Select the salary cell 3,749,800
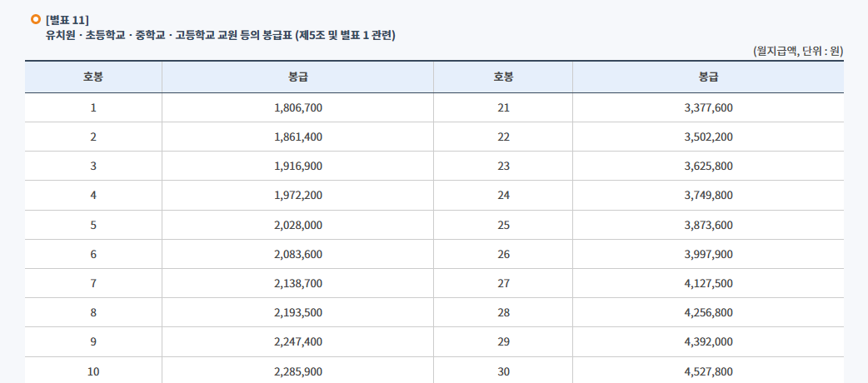Screen dimensions: 868x383 click(709, 196)
